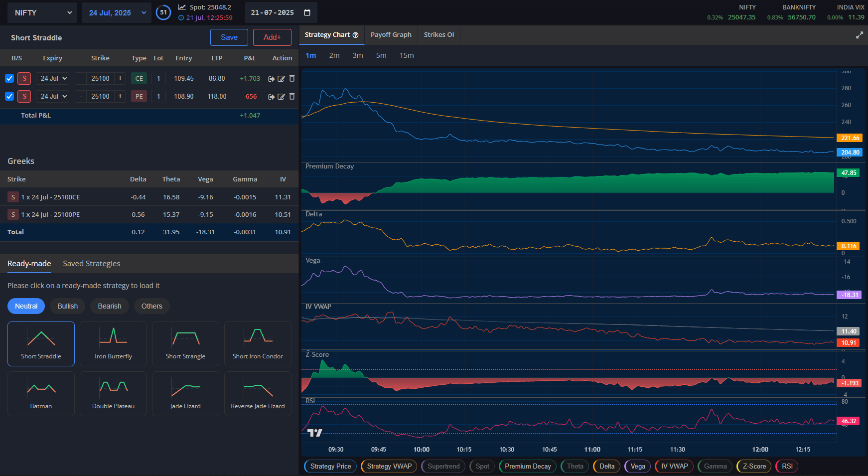
Task: Click the Add+ button
Action: pyautogui.click(x=272, y=37)
